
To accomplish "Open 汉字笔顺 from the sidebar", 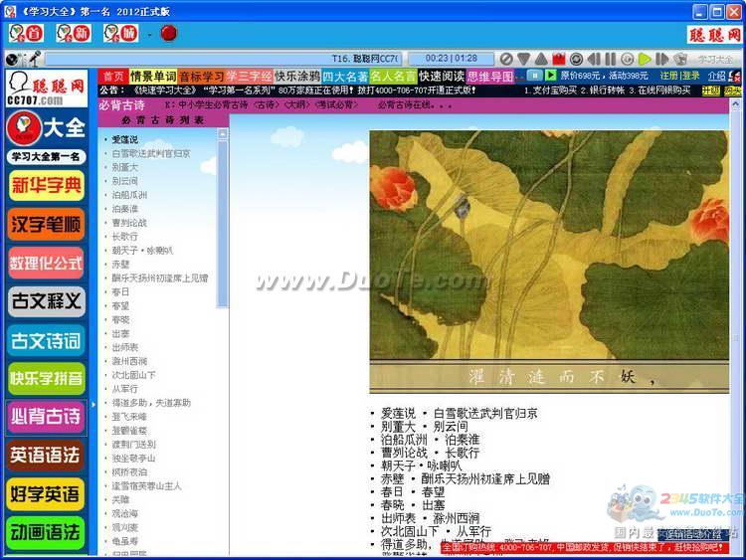I will coord(46,224).
